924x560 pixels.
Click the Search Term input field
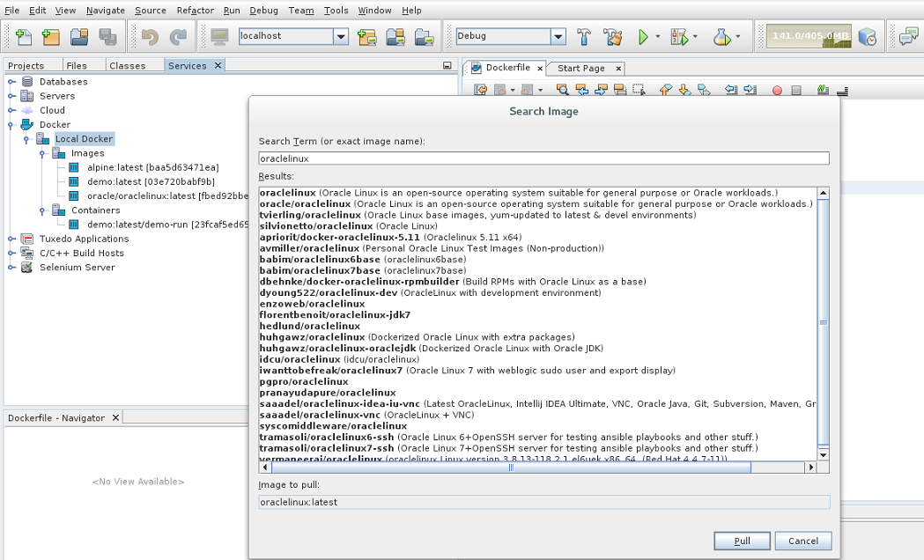tap(543, 158)
